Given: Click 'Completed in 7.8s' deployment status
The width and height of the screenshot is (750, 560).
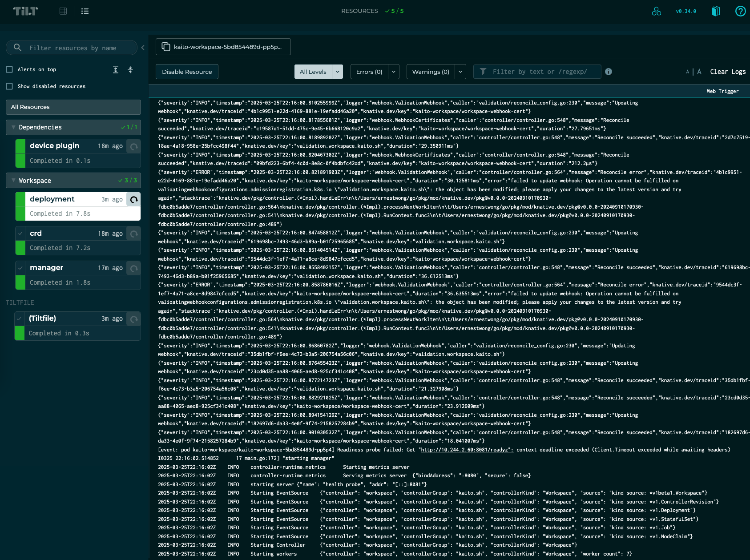Looking at the screenshot, I should click(x=60, y=214).
